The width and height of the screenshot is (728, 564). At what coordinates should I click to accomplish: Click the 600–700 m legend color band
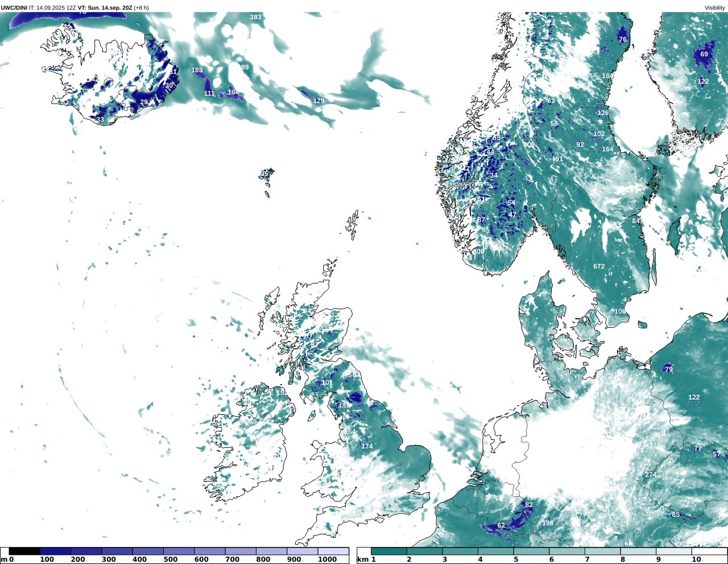pos(209,551)
